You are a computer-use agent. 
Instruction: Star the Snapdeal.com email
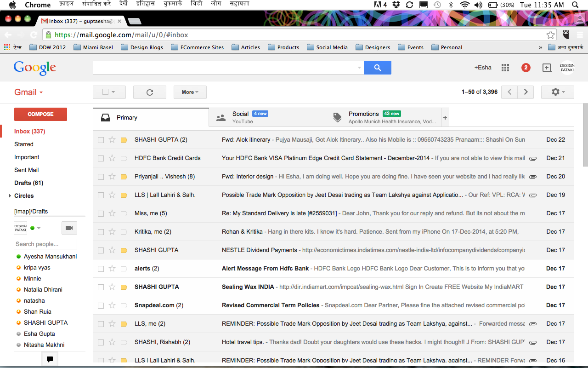point(112,305)
